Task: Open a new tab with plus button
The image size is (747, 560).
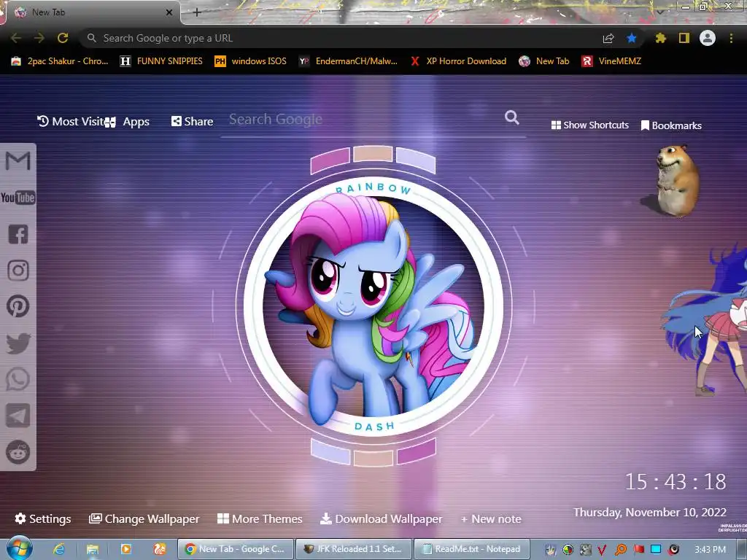Action: 197,12
